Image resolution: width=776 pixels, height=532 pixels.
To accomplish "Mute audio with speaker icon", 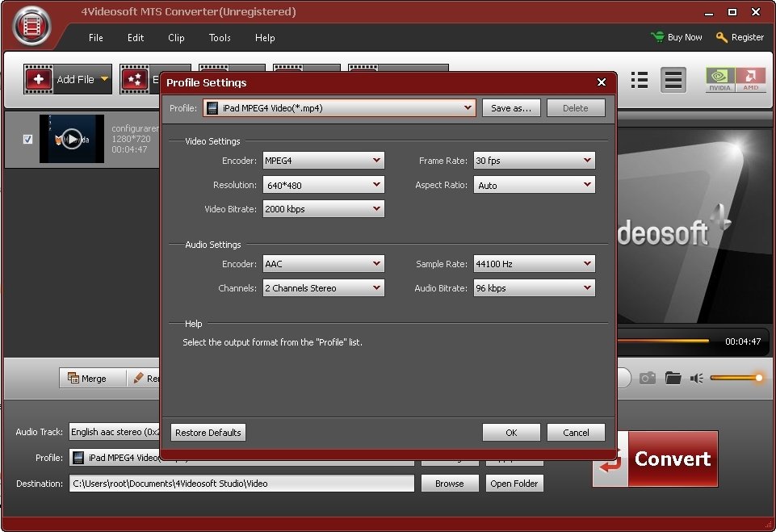I will [x=697, y=378].
